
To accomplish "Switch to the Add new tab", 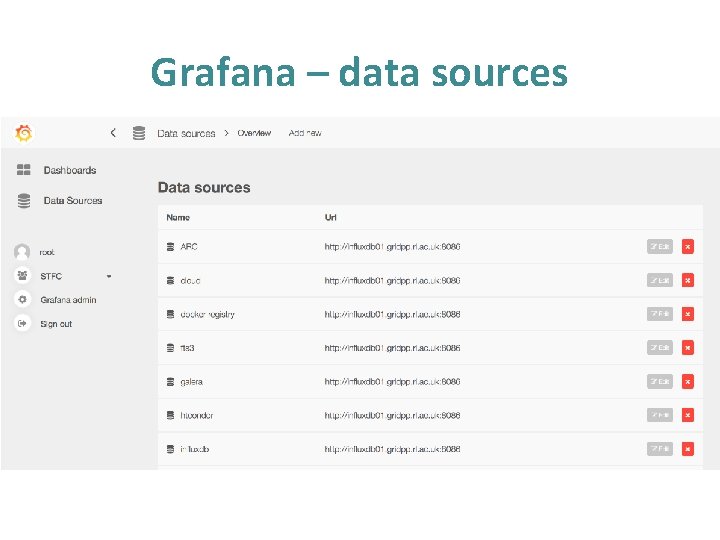I will [305, 133].
